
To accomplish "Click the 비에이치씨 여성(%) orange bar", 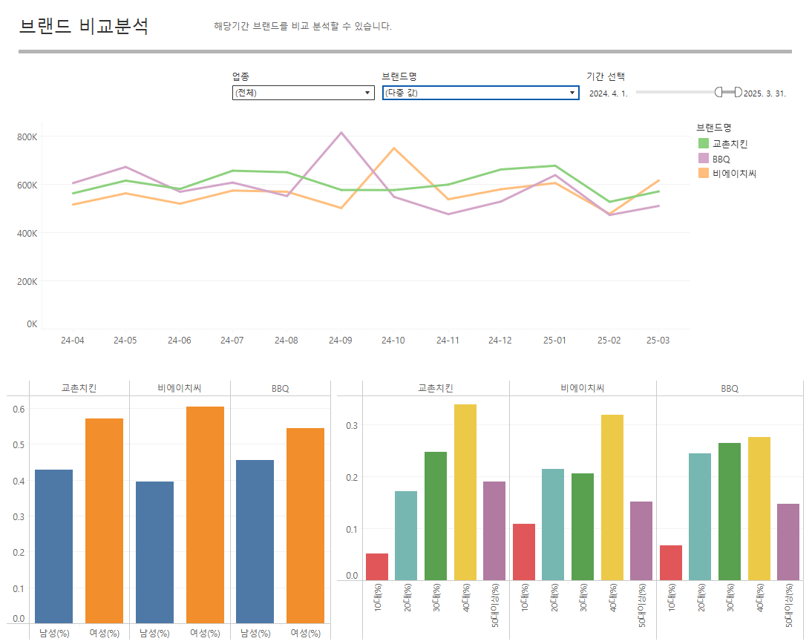I will (205, 515).
